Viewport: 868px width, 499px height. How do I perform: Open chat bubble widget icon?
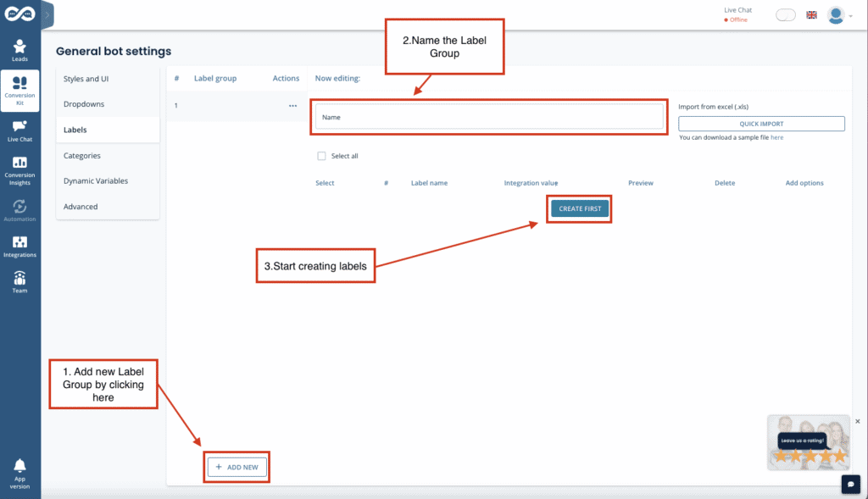[x=850, y=483]
